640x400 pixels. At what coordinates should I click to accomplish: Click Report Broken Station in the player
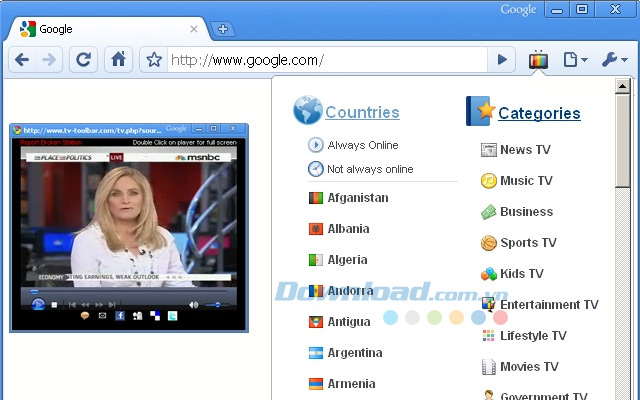tap(51, 142)
